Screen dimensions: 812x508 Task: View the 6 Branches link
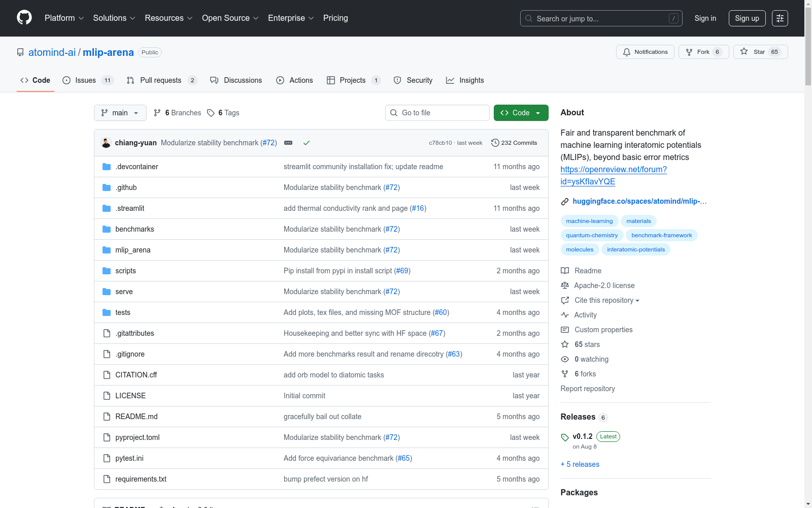178,113
